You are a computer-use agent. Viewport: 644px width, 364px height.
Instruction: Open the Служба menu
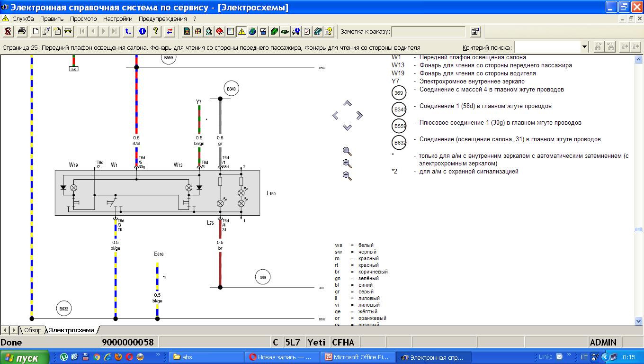pyautogui.click(x=23, y=19)
